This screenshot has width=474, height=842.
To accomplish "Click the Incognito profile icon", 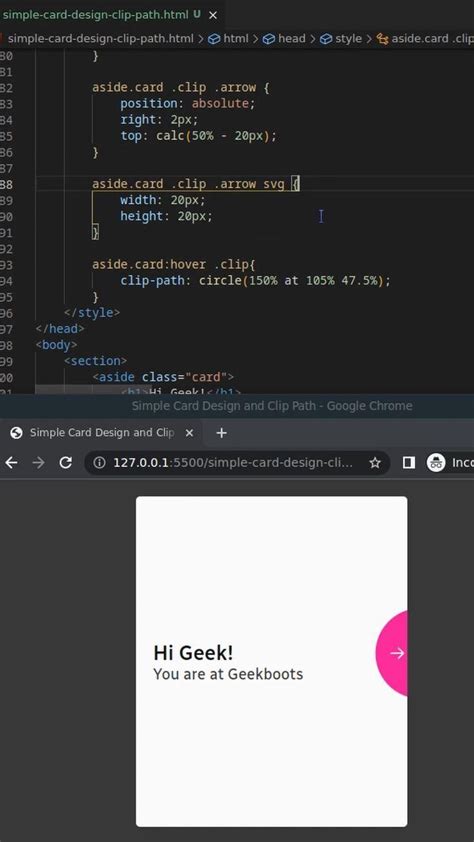I will pyautogui.click(x=436, y=463).
